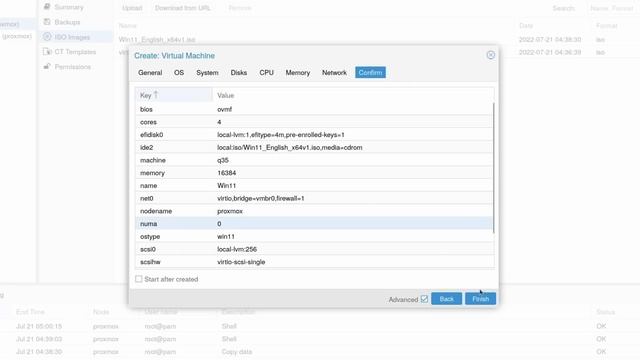Select the machine q35 row
The image size is (640, 360).
313,160
